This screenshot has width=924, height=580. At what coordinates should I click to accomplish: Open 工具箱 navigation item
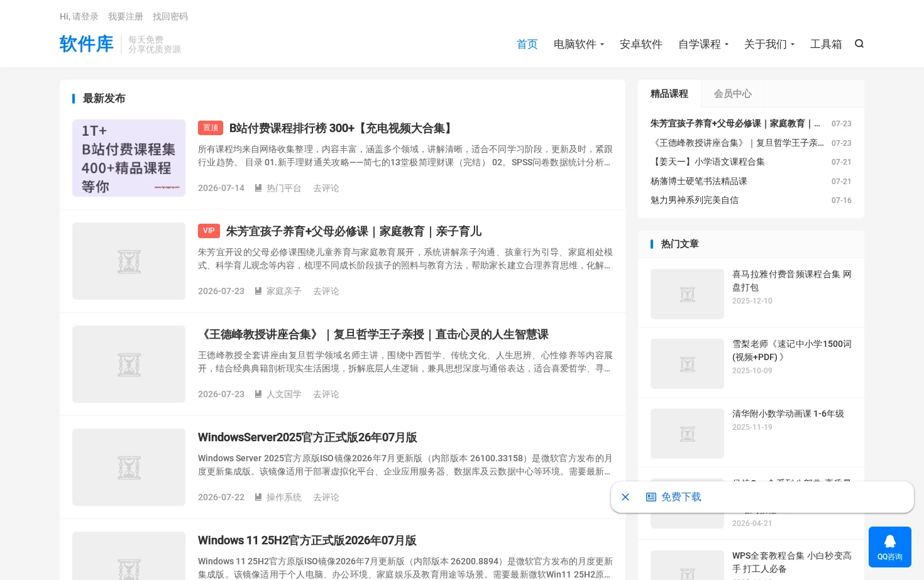pos(826,44)
